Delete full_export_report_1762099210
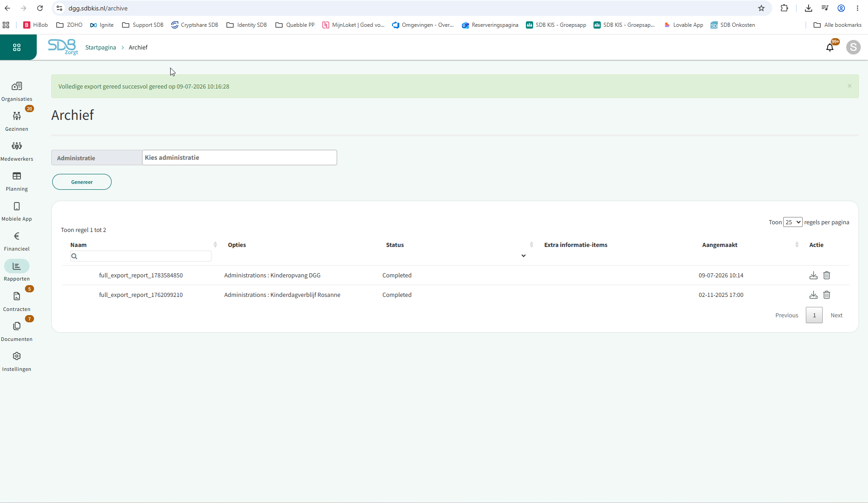The height and width of the screenshot is (503, 868). [x=827, y=295]
